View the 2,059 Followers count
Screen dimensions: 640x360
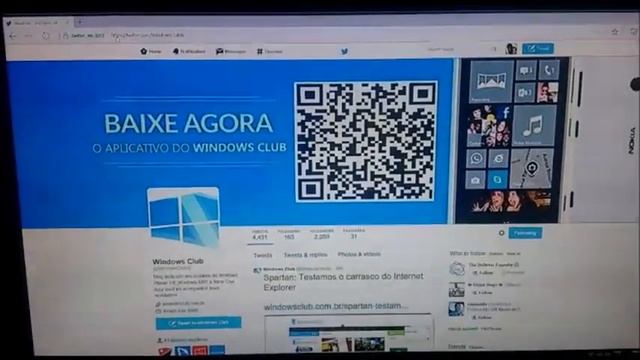[x=322, y=234]
